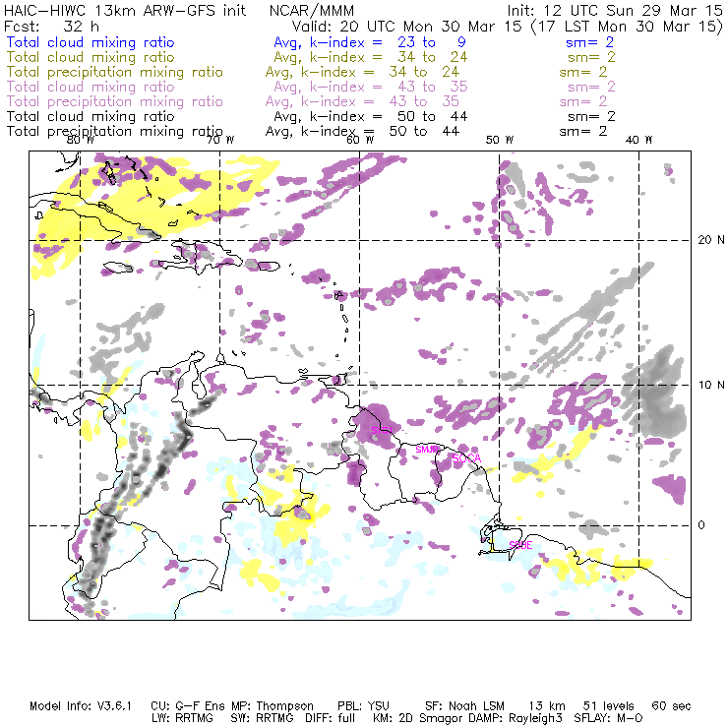The image size is (728, 728).
Task: Click the 20 N latitude label
Action: 711,240
